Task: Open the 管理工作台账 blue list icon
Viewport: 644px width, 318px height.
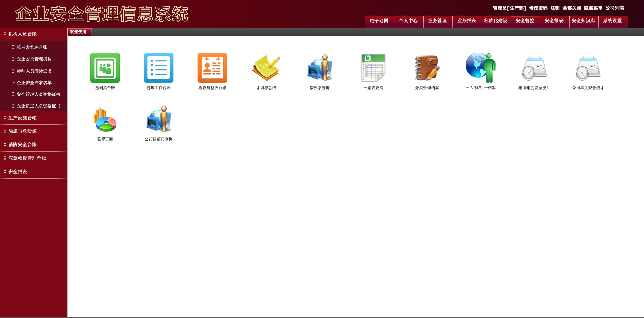Action: pyautogui.click(x=158, y=68)
